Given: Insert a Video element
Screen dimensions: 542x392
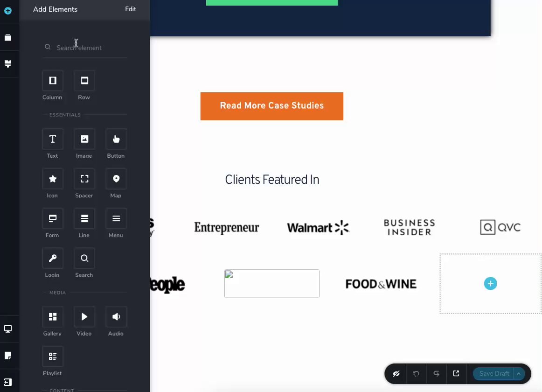Looking at the screenshot, I should [x=84, y=317].
